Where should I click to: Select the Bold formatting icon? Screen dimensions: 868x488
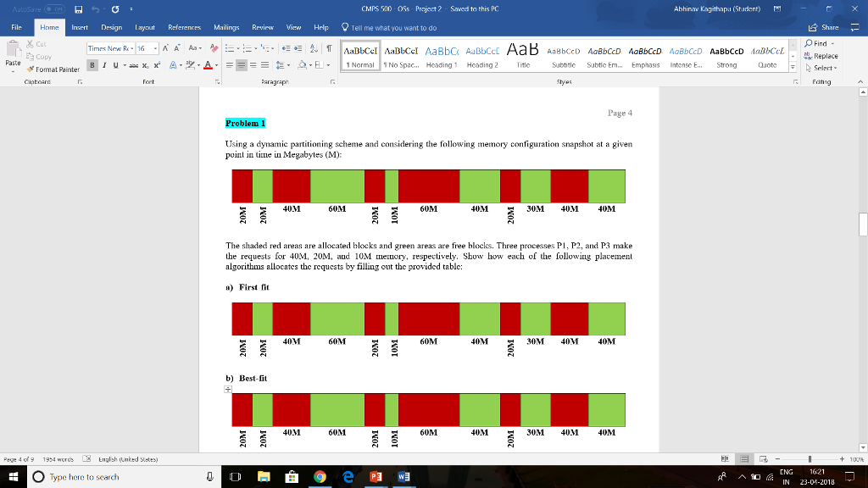(x=92, y=64)
